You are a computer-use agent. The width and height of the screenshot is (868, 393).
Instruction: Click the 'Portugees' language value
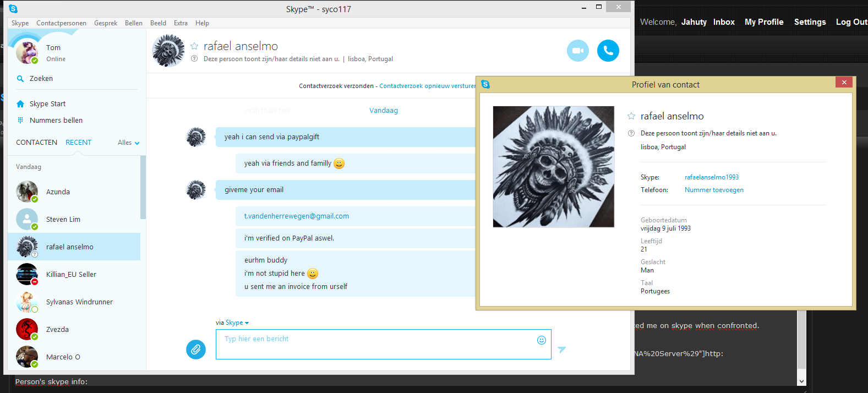[655, 291]
